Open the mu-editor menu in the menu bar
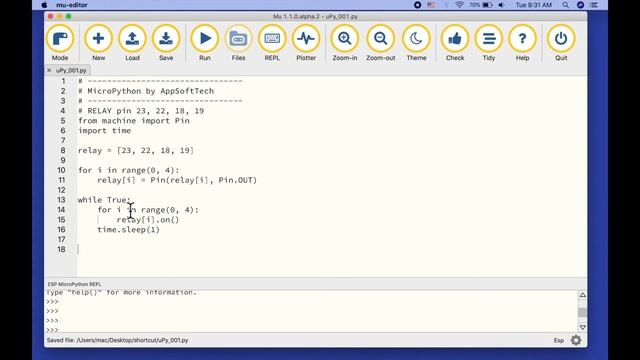This screenshot has height=360, width=640. tap(72, 5)
